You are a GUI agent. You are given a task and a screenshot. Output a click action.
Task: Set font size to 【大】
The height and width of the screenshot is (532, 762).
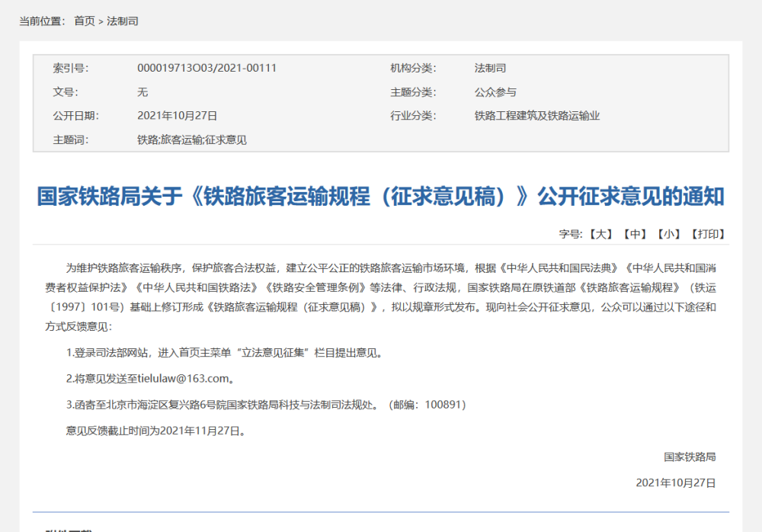tap(600, 235)
